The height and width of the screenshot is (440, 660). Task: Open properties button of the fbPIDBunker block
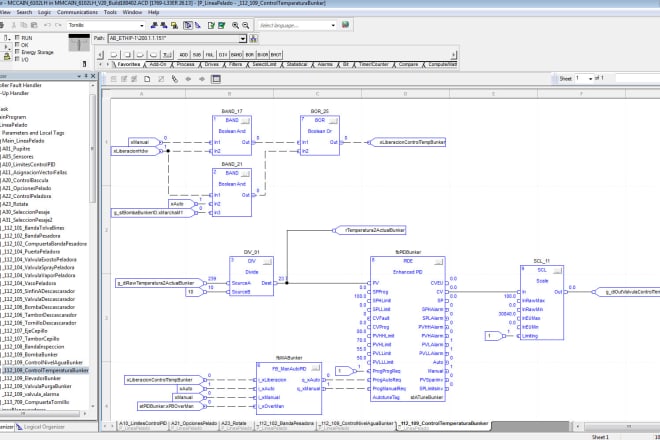click(x=439, y=262)
